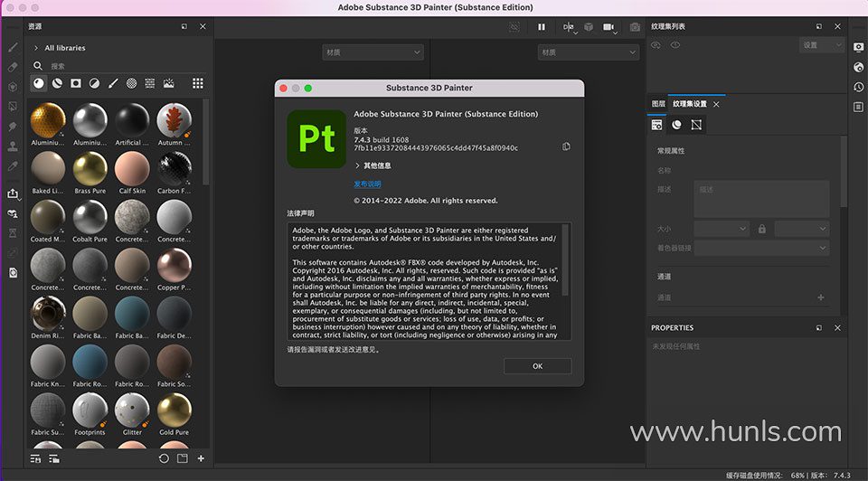
Task: Click the legal text scrollbar in About dialog
Action: [565, 260]
